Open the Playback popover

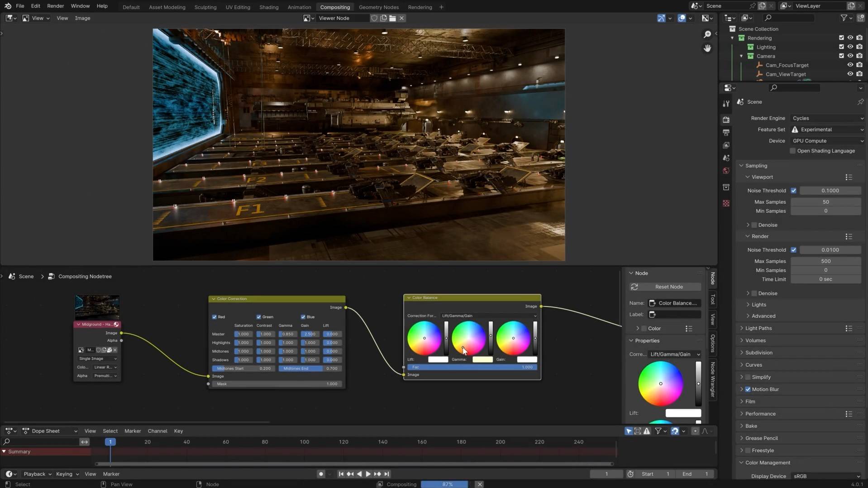coord(37,474)
